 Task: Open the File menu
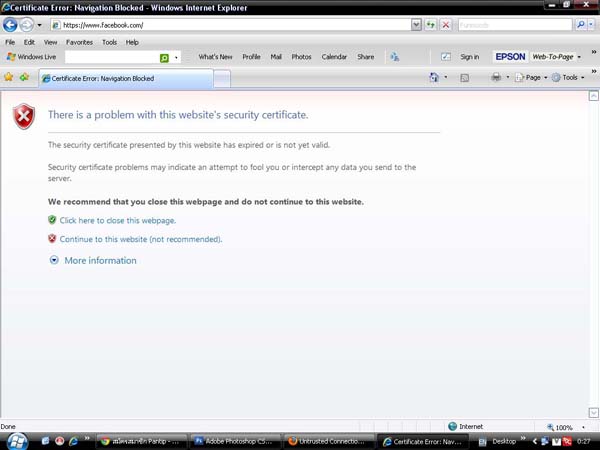coord(10,42)
